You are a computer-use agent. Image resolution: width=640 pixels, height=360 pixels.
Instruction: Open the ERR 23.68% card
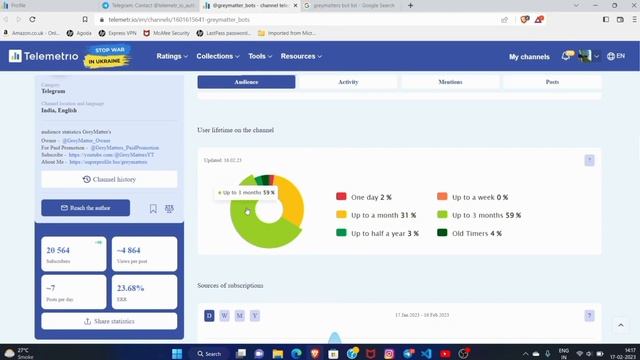point(144,292)
